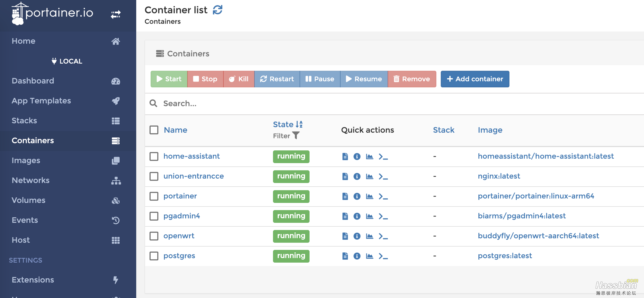Open console icon for portainer container
The image size is (644, 298).
coord(383,197)
